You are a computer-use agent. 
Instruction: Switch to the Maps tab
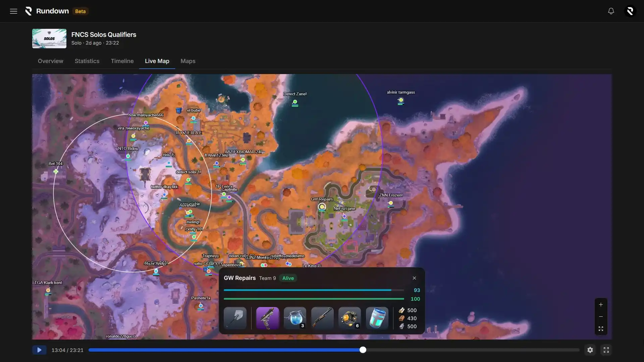[188, 61]
